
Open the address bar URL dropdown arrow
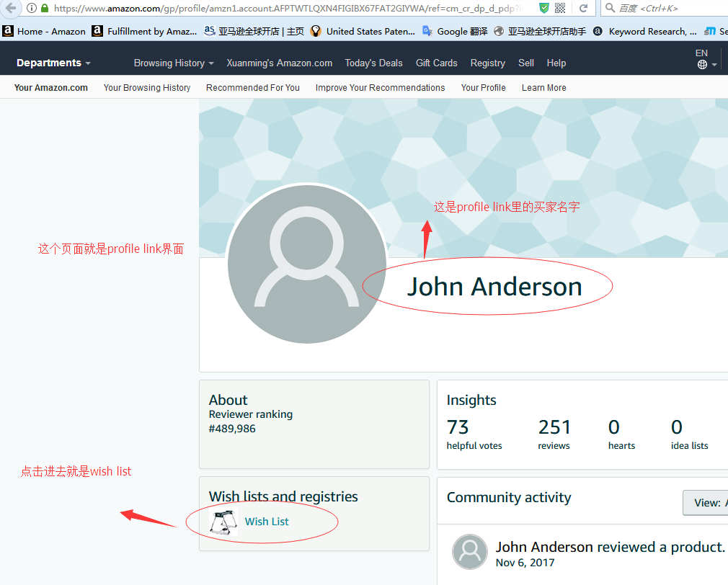(x=529, y=9)
